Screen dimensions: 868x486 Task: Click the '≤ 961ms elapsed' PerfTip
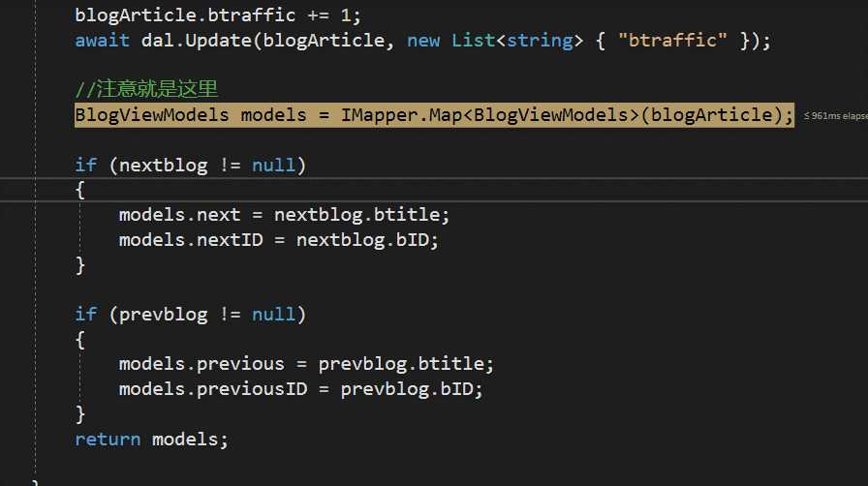[835, 115]
